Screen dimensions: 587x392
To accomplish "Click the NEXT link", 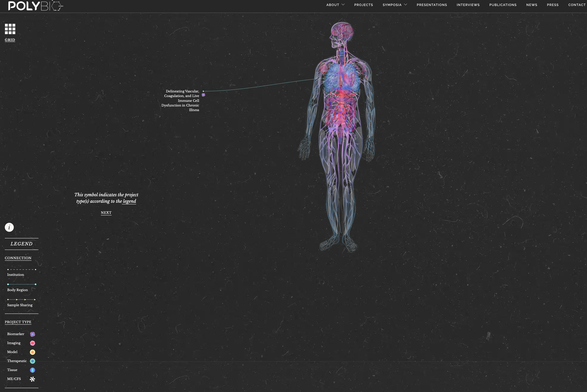I will (x=106, y=212).
